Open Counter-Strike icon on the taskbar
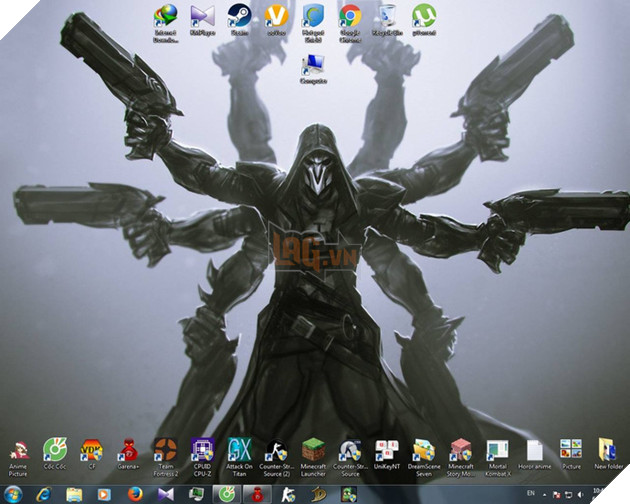The width and height of the screenshot is (630, 504). pyautogui.click(x=288, y=494)
